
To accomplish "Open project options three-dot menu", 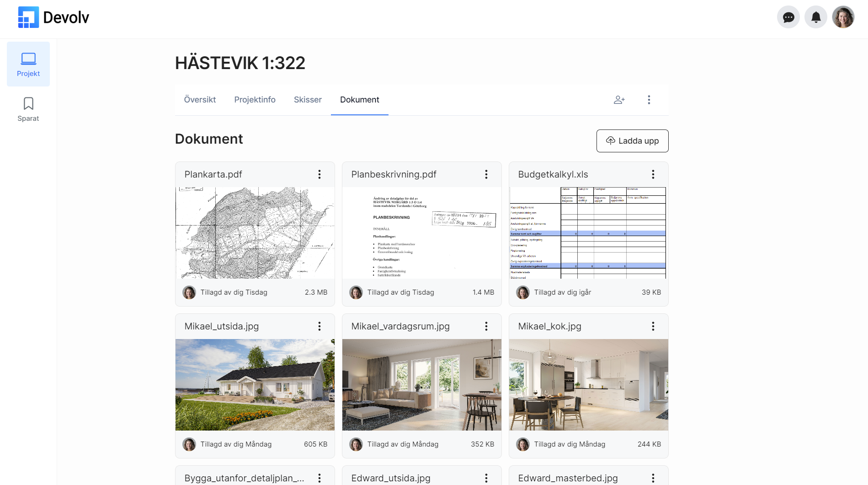I will (x=649, y=100).
